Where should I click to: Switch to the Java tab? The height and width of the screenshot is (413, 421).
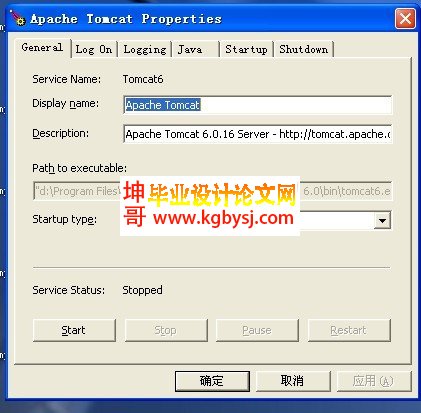pos(196,49)
